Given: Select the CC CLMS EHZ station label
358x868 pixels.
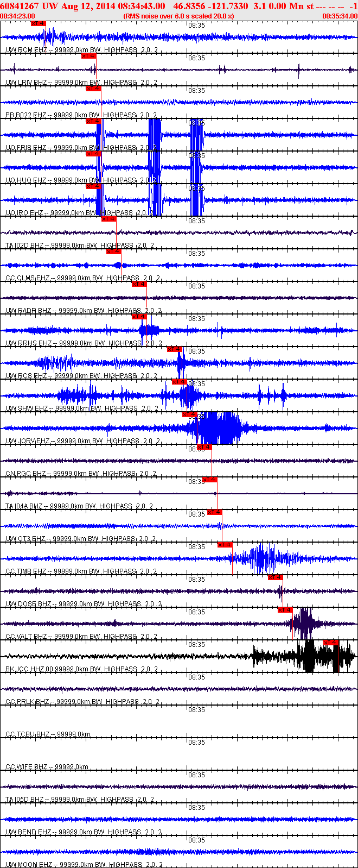Looking at the screenshot, I should tap(83, 278).
